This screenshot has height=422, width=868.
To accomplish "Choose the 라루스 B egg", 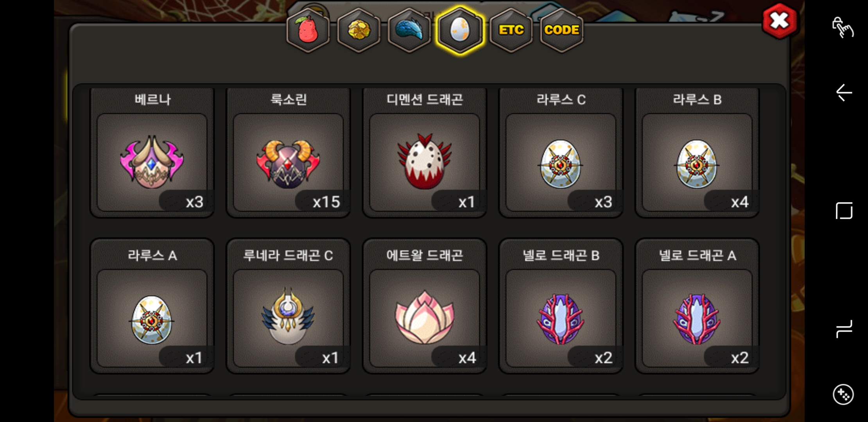I will point(697,152).
